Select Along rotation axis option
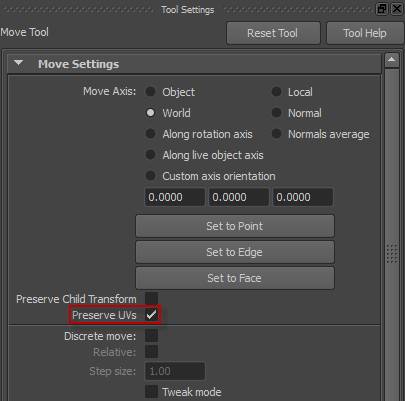Image resolution: width=405 pixels, height=401 pixels. click(150, 134)
